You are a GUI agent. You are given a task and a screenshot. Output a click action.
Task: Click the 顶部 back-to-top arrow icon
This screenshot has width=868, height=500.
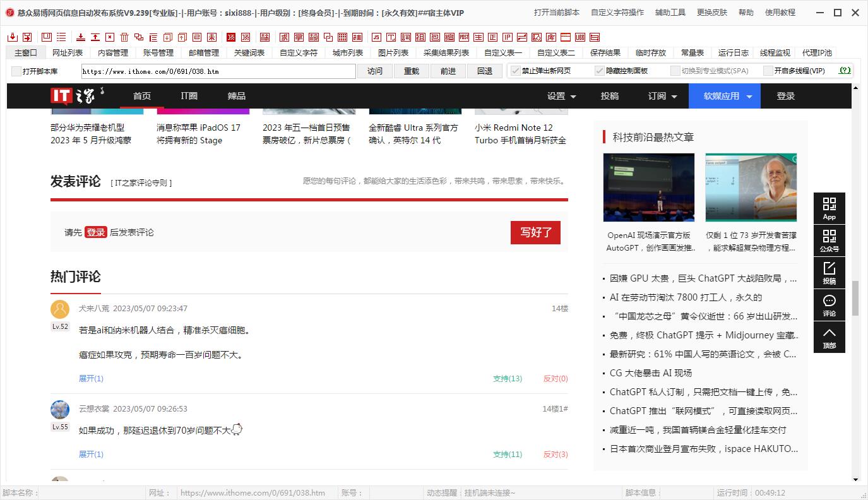829,337
